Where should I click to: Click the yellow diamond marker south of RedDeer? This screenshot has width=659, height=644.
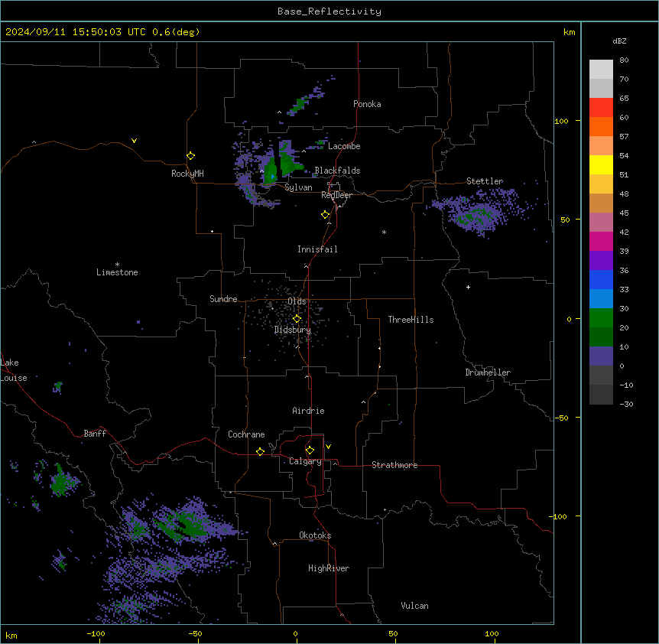(x=326, y=214)
